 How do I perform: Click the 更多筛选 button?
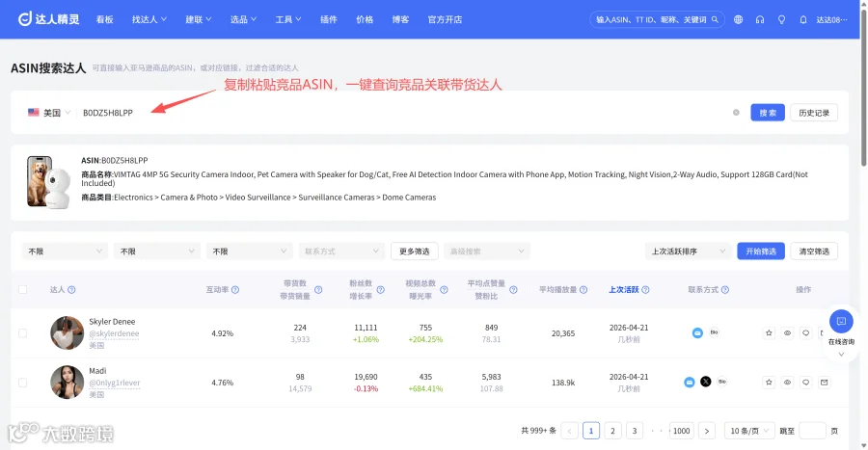414,251
